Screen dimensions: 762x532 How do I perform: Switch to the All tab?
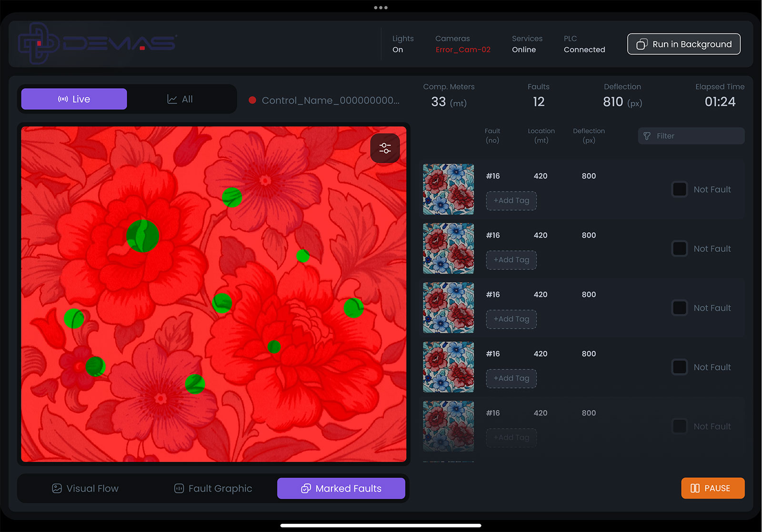point(180,99)
